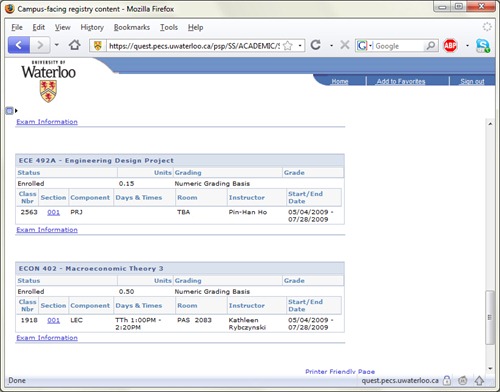The image size is (500, 392).
Task: Click the loading throbber icon
Action: click(x=487, y=27)
